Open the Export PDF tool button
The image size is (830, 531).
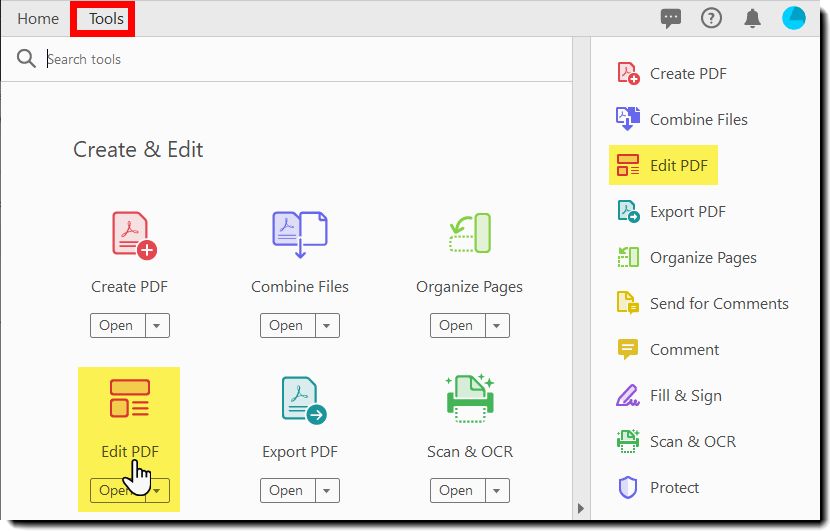(x=287, y=491)
